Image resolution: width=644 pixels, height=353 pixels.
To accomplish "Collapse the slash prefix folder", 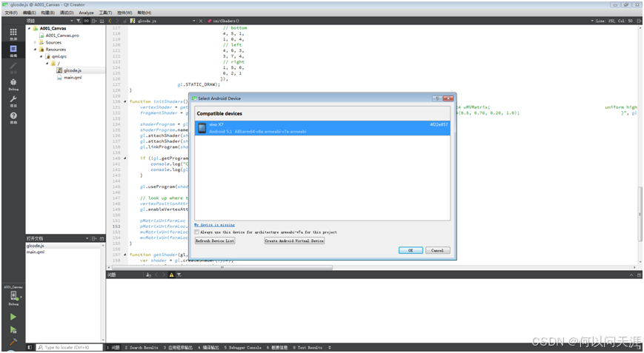I will click(x=47, y=63).
